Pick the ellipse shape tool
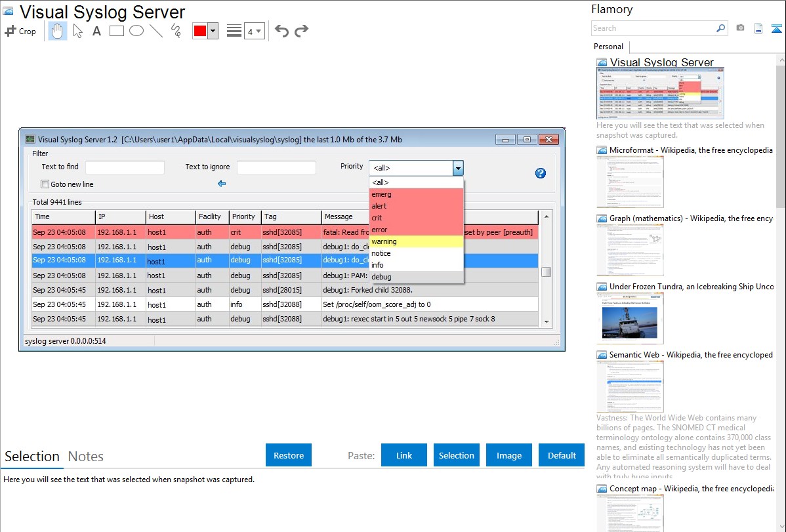 pyautogui.click(x=136, y=31)
